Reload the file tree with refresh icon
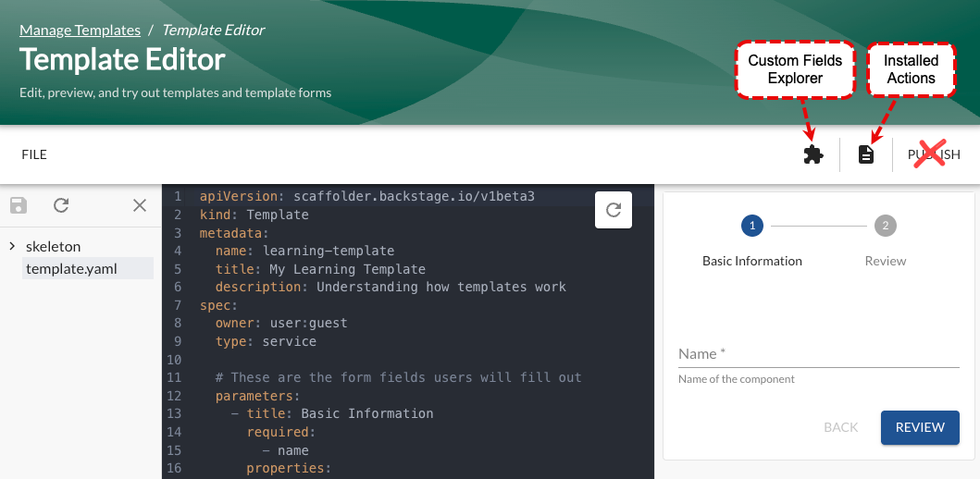 pos(61,205)
